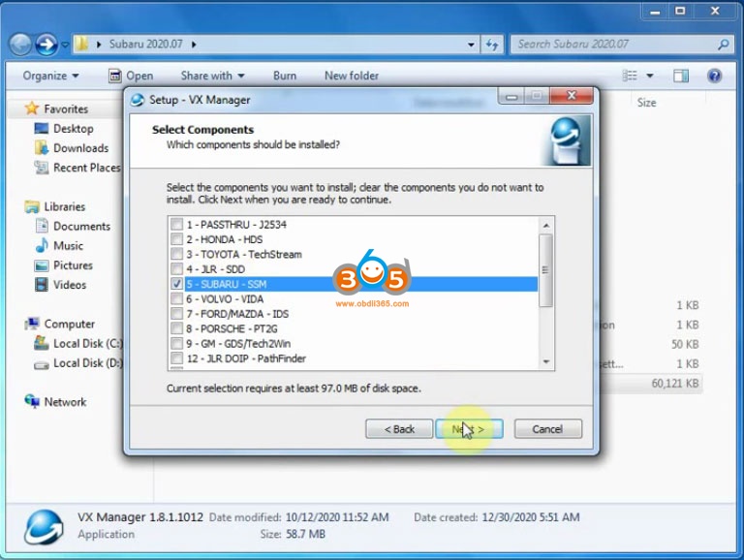
Task: Click Burn in Explorer toolbar
Action: [285, 76]
